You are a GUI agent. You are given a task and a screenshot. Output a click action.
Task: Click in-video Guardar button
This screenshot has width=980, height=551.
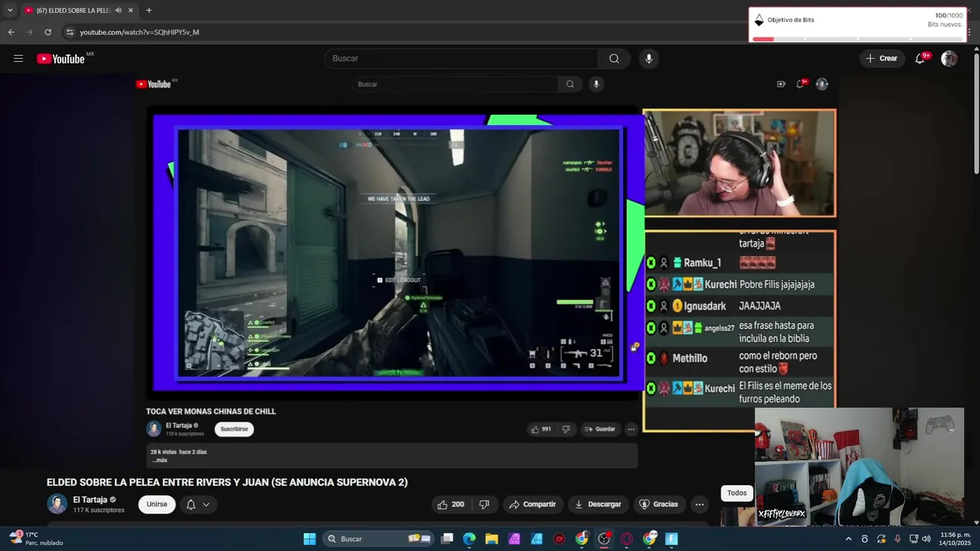click(x=599, y=429)
